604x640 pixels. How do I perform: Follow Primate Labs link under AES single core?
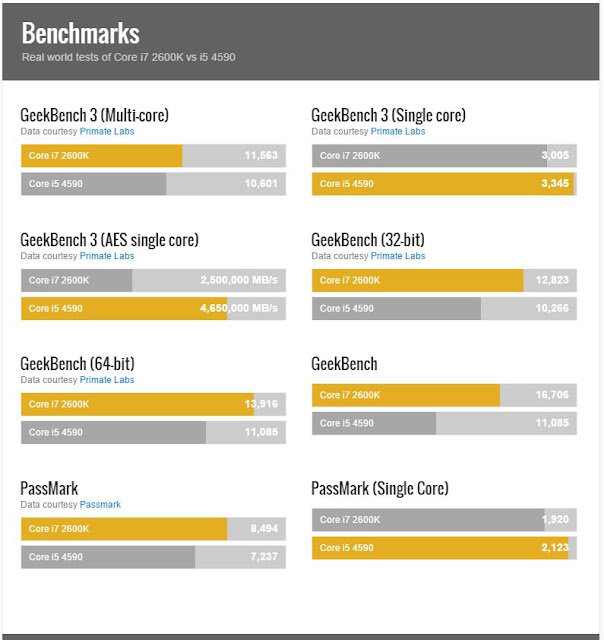pyautogui.click(x=107, y=256)
